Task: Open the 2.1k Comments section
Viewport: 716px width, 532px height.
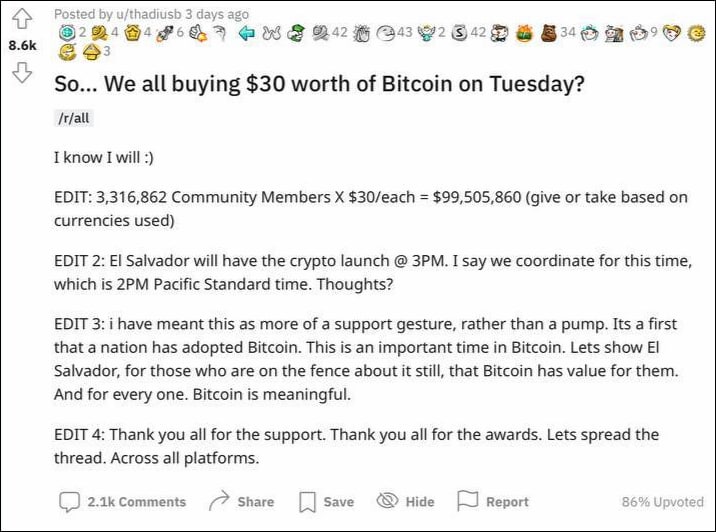Action: tap(122, 501)
